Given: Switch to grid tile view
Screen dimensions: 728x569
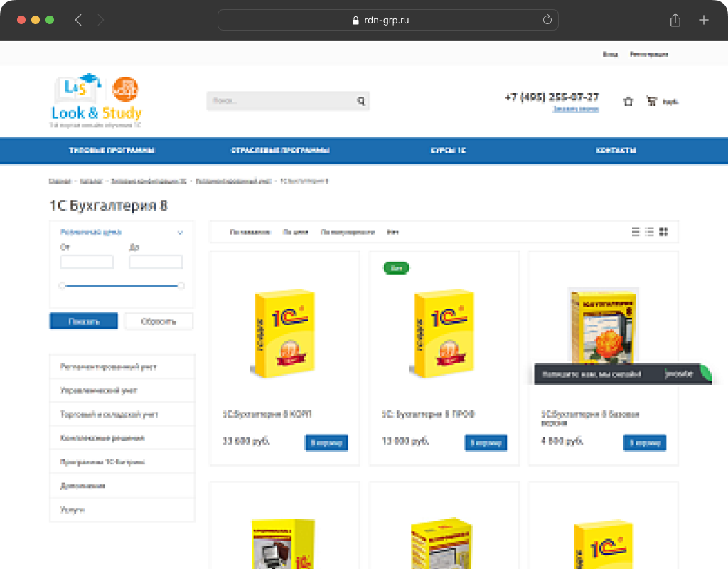Looking at the screenshot, I should click(663, 232).
